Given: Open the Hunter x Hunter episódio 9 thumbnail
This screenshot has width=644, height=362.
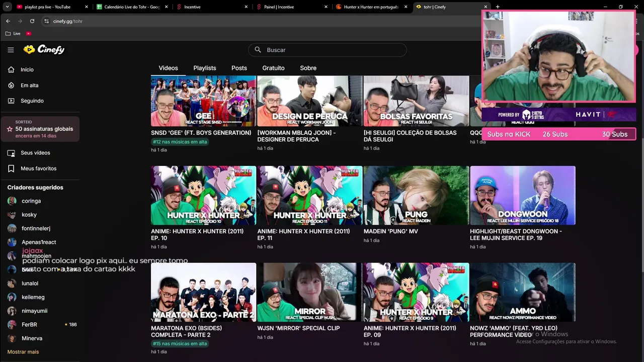Looking at the screenshot, I should pos(416,292).
